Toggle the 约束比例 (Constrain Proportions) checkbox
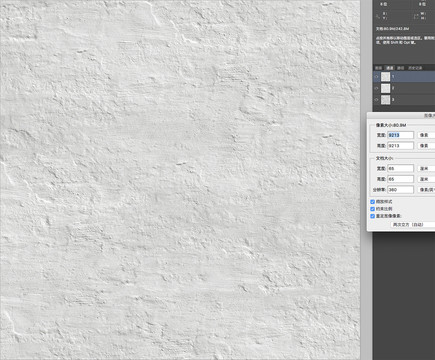The width and height of the screenshot is (435, 360). coord(373,209)
